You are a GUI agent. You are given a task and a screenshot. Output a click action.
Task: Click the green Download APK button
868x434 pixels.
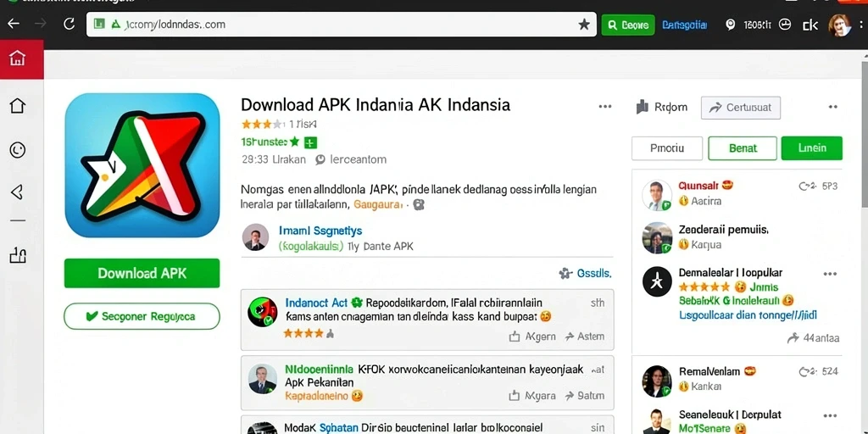142,274
